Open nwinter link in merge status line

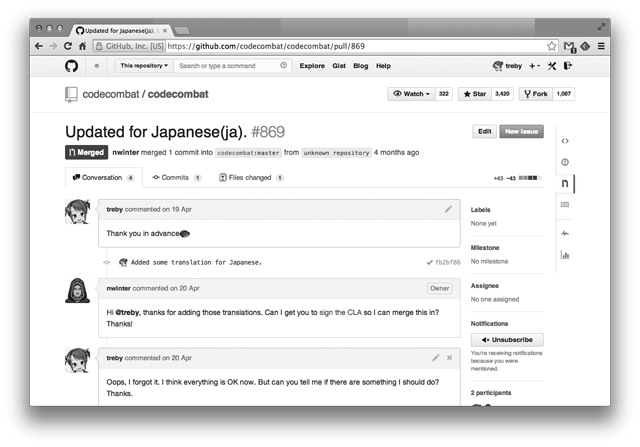126,152
